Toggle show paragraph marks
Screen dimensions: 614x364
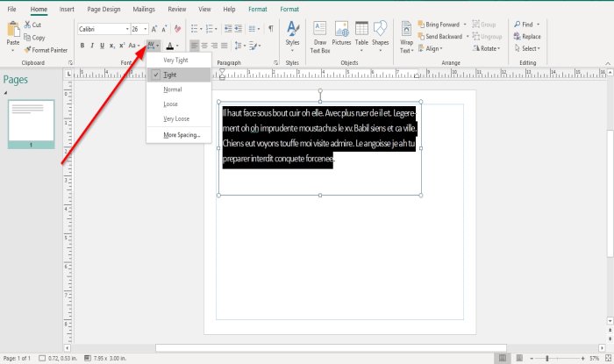(271, 29)
